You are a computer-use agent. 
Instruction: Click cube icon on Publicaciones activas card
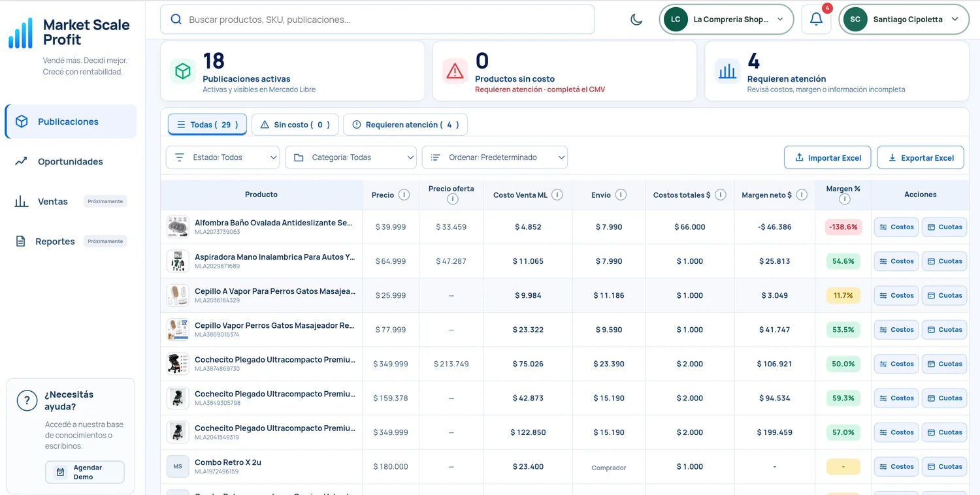[183, 71]
